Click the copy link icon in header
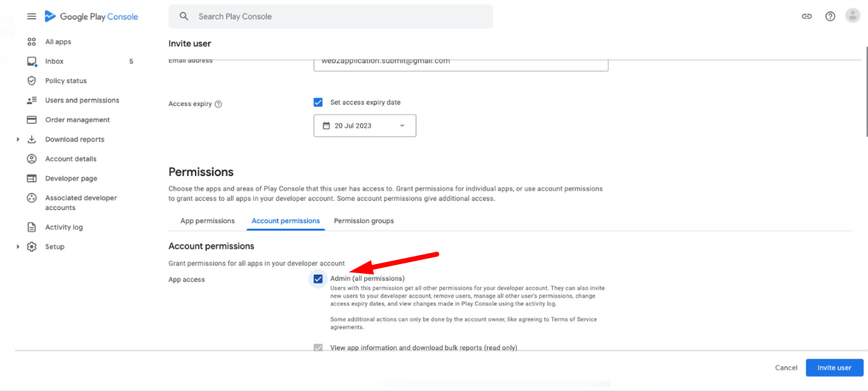Viewport: 868px width, 391px height. pos(807,17)
